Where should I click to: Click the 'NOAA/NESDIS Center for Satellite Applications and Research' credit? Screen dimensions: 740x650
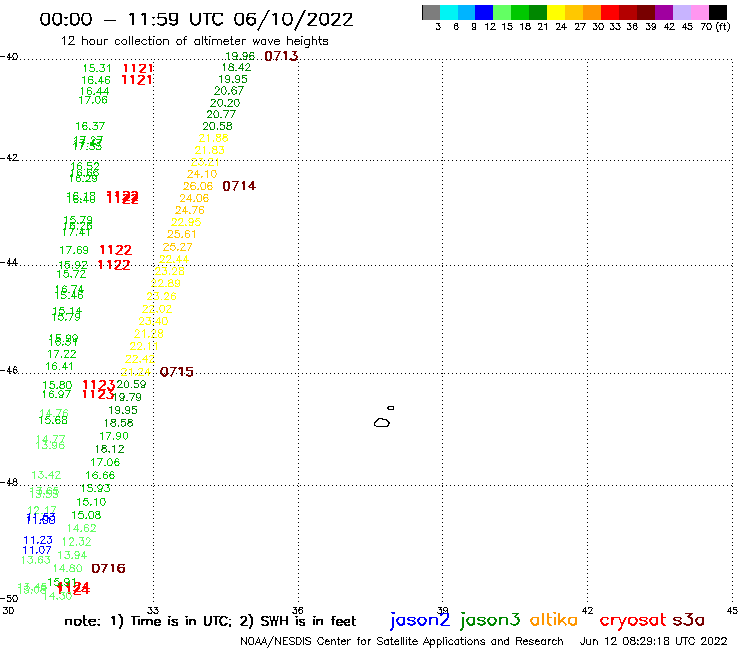(402, 642)
